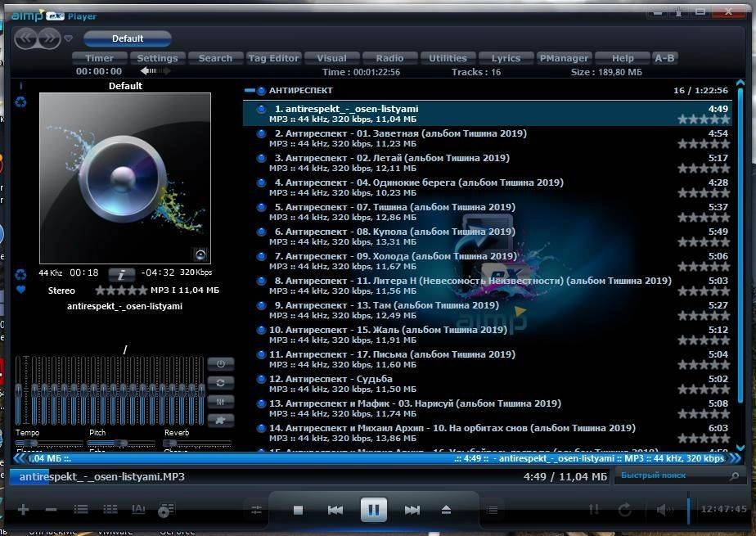756x536 pixels.
Task: Open the Tag Editor
Action: pos(273,58)
